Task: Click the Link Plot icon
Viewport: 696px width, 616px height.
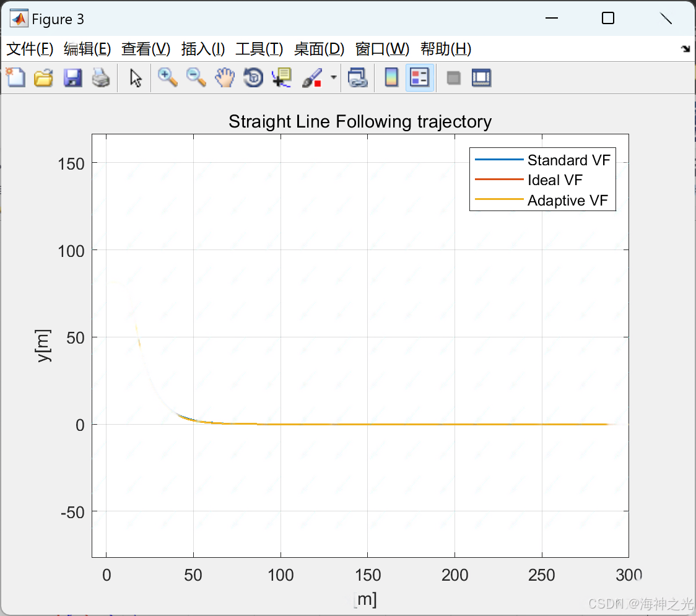Action: [x=358, y=77]
